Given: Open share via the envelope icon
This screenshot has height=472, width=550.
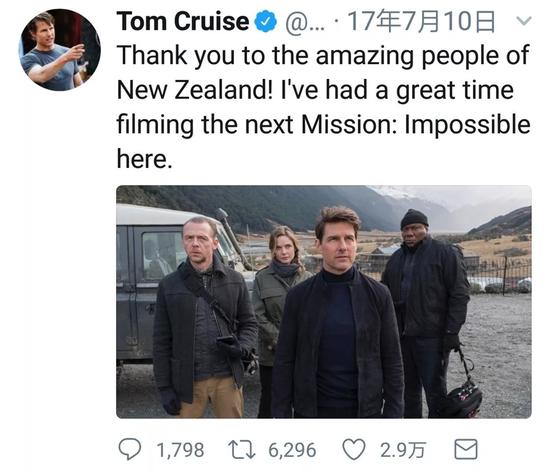Looking at the screenshot, I should click(466, 449).
